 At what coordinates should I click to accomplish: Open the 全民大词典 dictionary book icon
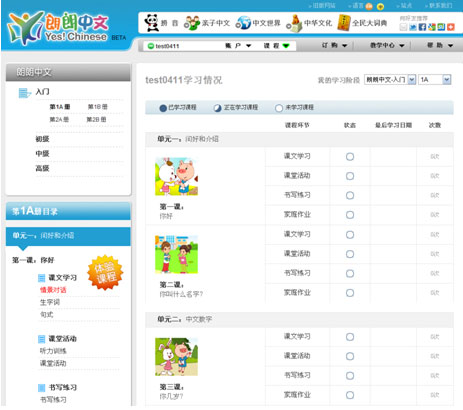pos(344,23)
